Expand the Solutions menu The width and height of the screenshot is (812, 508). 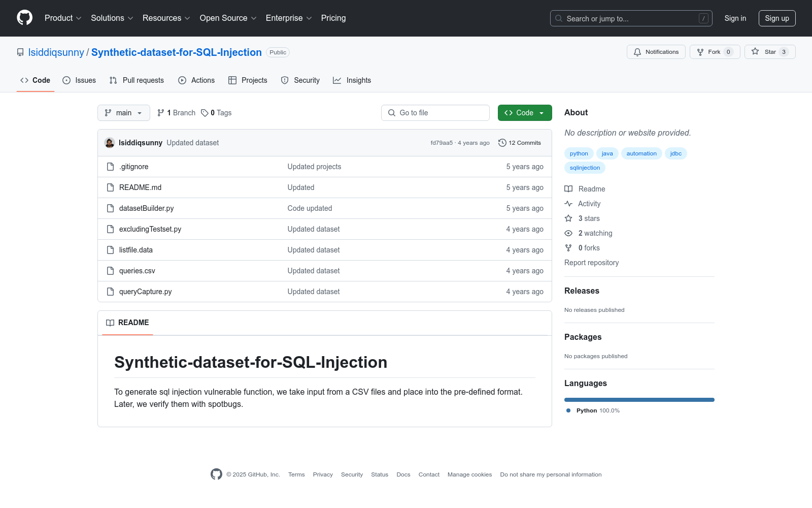(112, 18)
